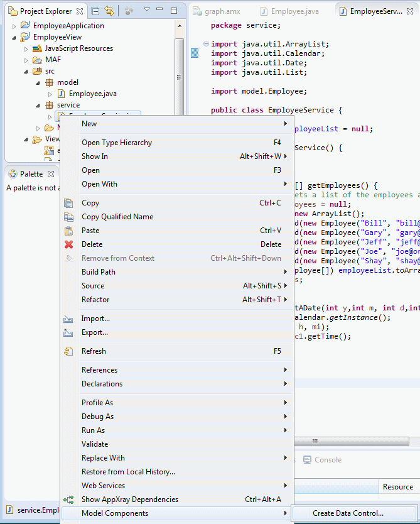The width and height of the screenshot is (420, 524).
Task: Click Collapse All icon in Project Explorer
Action: point(95,11)
